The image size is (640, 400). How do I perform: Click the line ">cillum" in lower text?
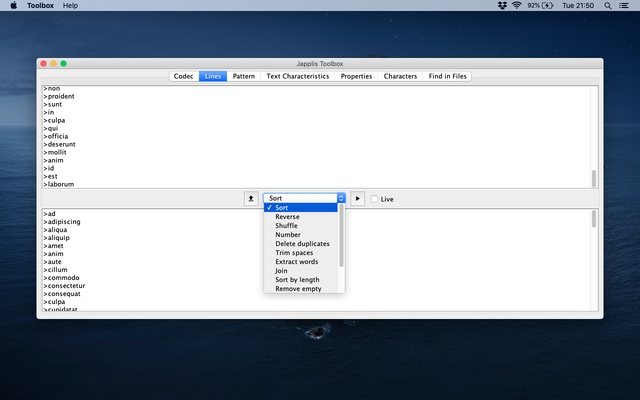(x=56, y=270)
